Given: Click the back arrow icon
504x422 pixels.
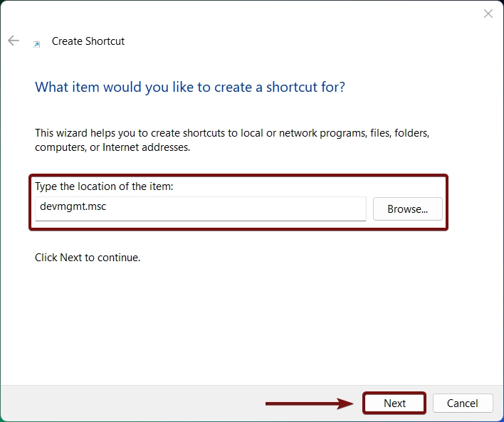Looking at the screenshot, I should [14, 41].
